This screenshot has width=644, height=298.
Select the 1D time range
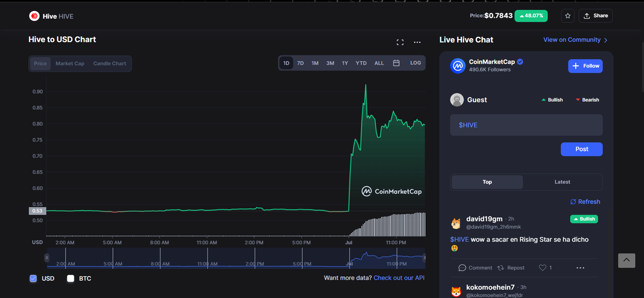pos(286,63)
